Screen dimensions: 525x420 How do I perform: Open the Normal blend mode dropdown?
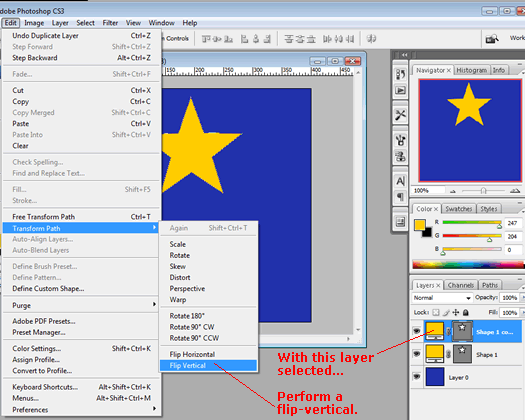[442, 298]
